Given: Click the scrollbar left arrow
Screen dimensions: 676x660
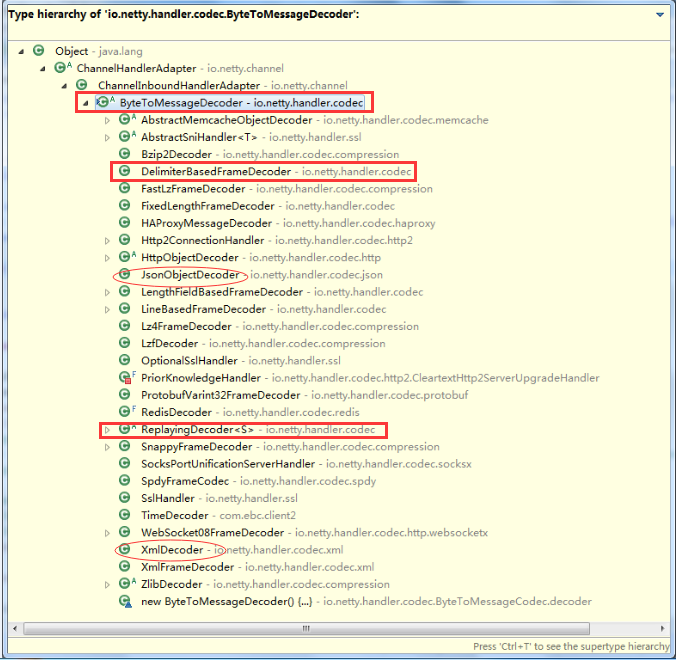Looking at the screenshot, I should 15,629.
